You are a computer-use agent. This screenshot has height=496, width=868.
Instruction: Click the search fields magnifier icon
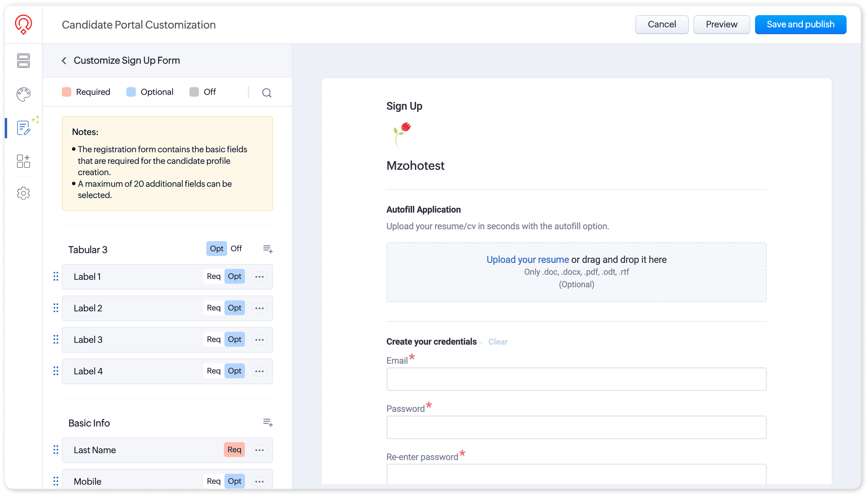coord(267,93)
